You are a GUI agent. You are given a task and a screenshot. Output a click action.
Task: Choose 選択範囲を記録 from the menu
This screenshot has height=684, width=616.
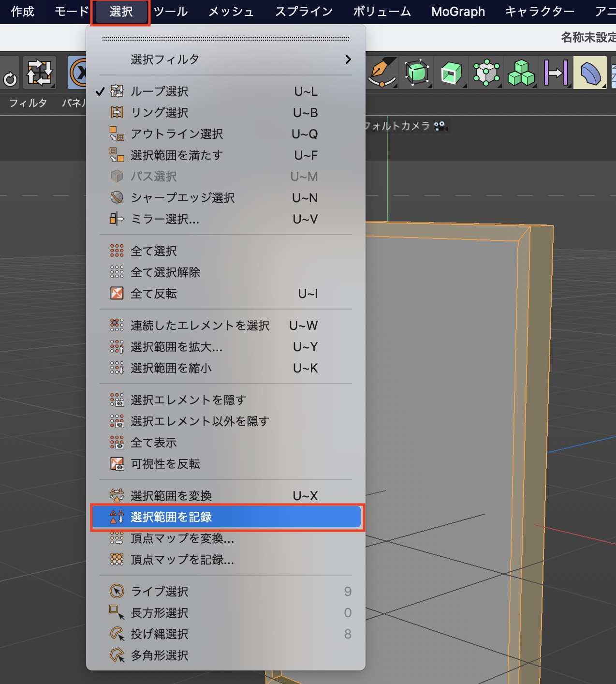point(171,517)
